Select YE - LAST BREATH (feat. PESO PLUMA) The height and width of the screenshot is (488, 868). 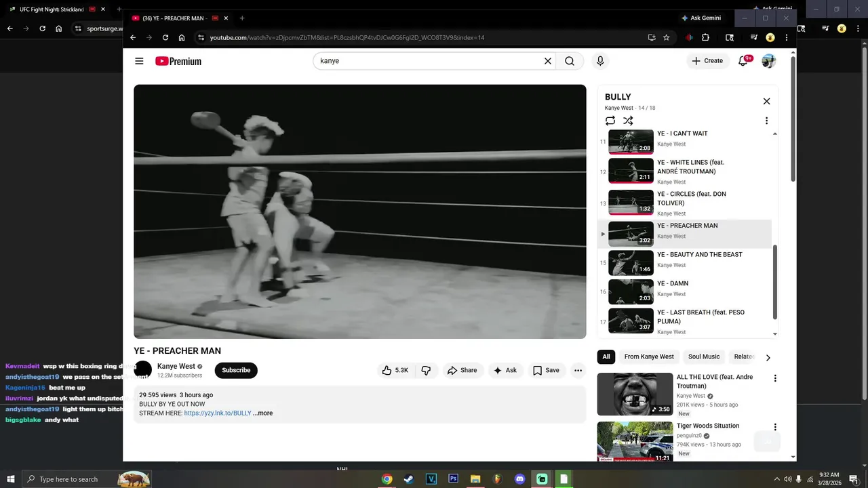[x=686, y=321]
